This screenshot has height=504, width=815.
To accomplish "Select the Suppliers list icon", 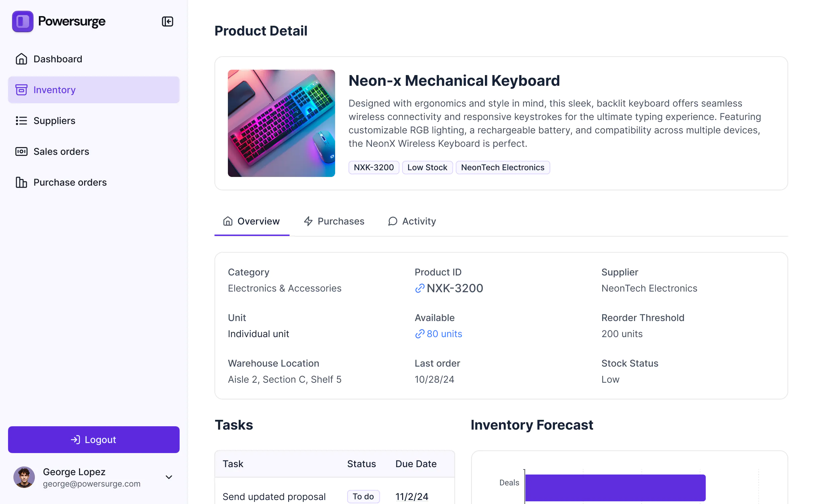I will 21,121.
